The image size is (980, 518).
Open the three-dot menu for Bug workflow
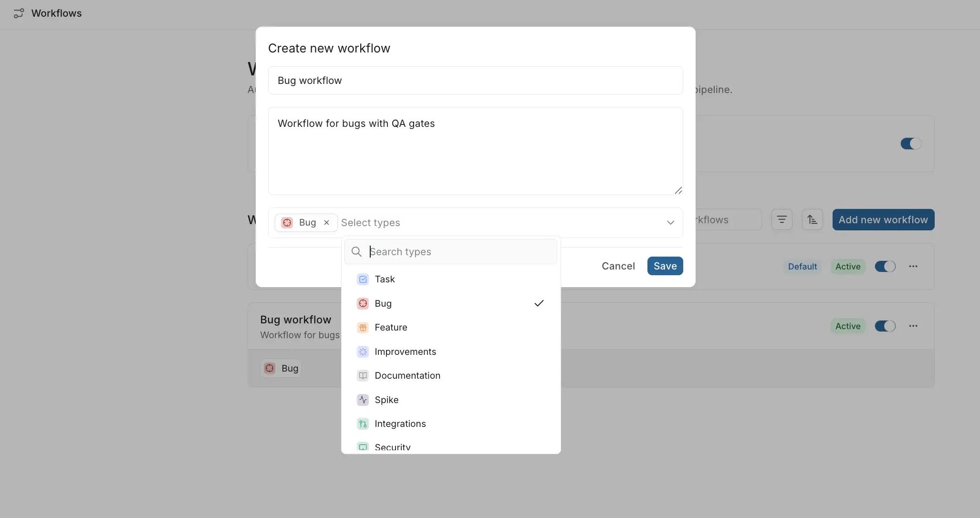[913, 326]
